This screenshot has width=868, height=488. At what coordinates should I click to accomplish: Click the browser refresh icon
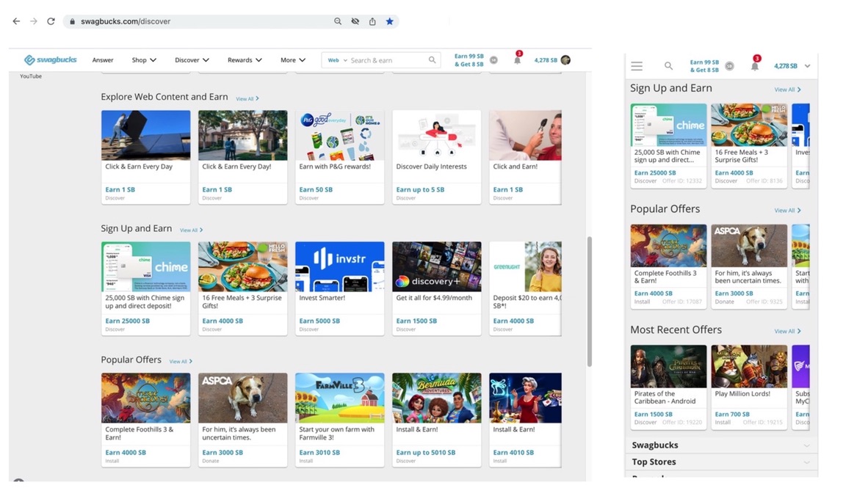(x=50, y=21)
